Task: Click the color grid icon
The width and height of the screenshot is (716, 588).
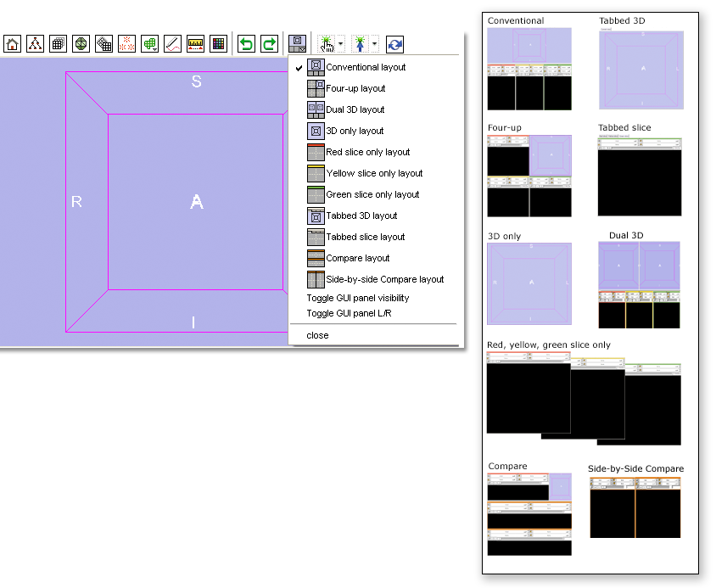Action: 218,44
